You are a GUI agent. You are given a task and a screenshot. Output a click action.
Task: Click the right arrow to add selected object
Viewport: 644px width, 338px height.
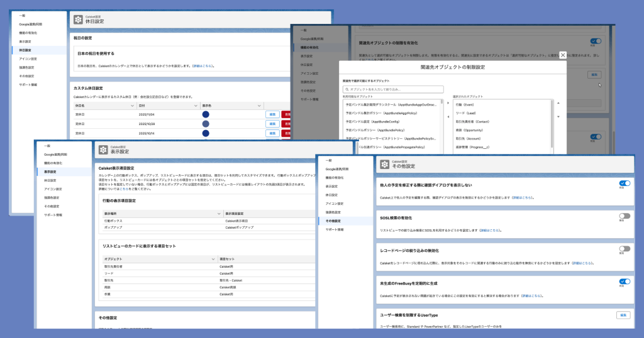pyautogui.click(x=448, y=102)
